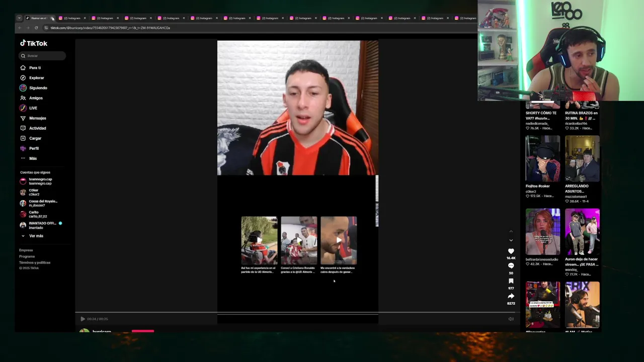This screenshot has width=644, height=362.
Task: Click the pink follow button under video
Action: coord(143,331)
